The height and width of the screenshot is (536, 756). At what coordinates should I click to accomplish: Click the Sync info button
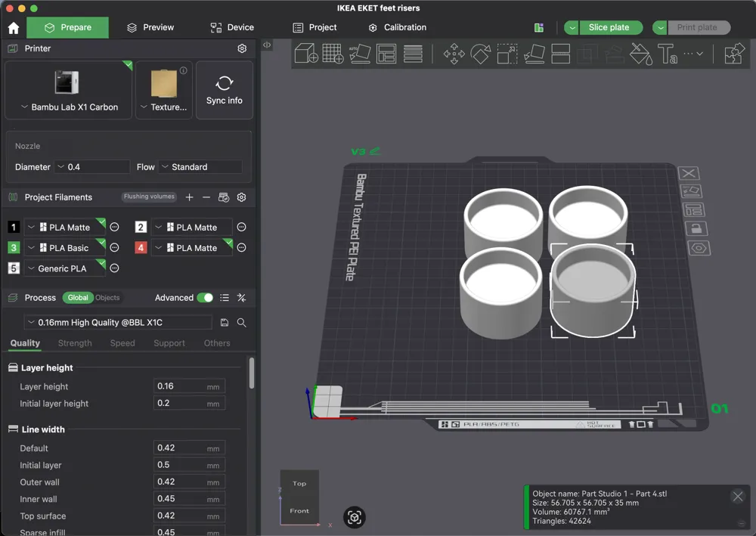225,90
